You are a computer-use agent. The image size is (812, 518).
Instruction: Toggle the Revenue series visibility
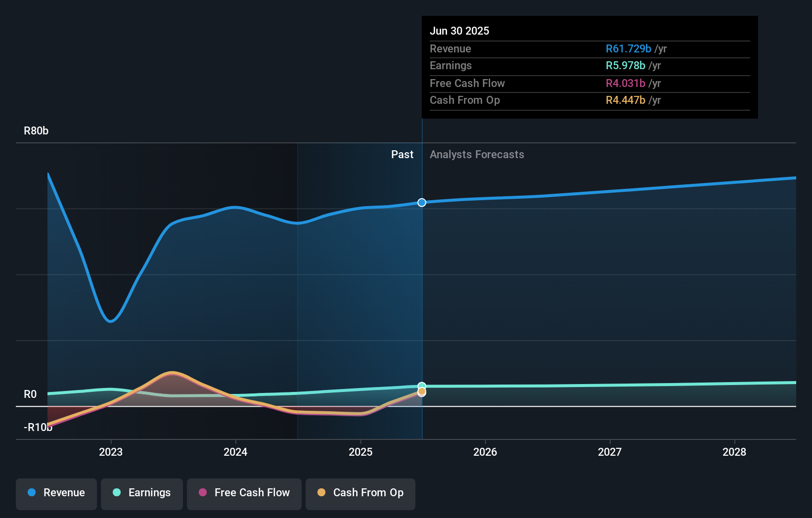[x=56, y=493]
